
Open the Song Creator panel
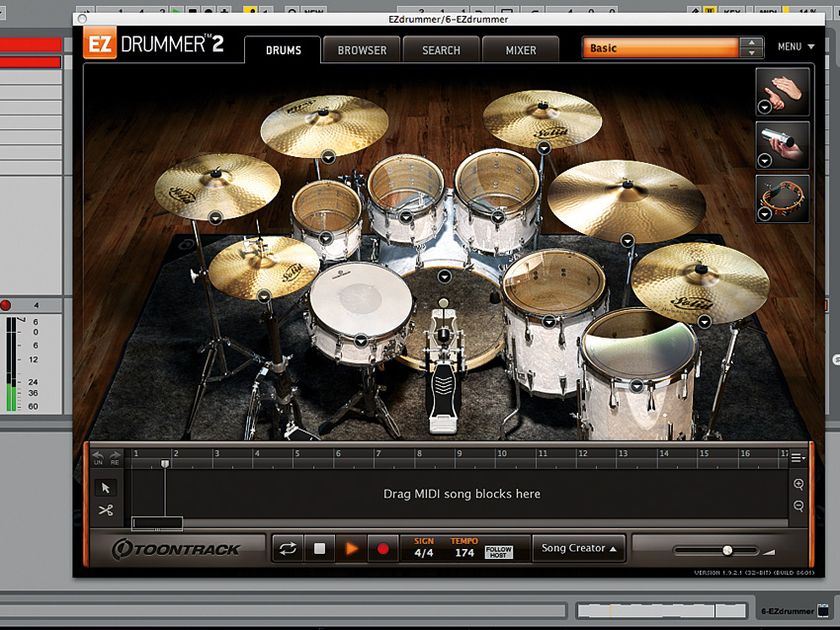click(x=578, y=548)
